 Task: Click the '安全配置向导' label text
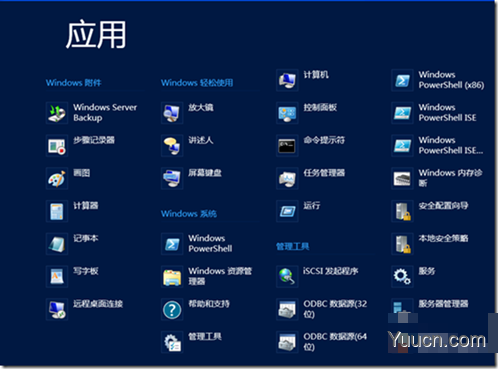(443, 205)
